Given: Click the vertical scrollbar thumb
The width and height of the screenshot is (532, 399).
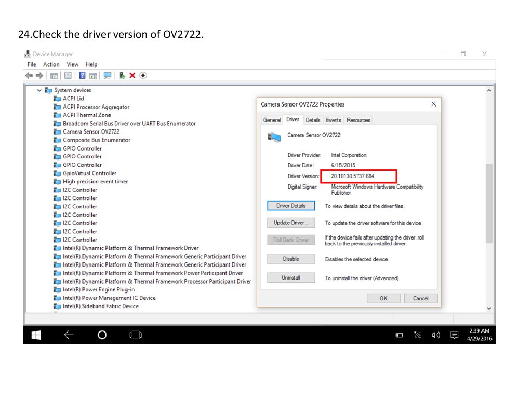Looking at the screenshot, I should coord(489,203).
